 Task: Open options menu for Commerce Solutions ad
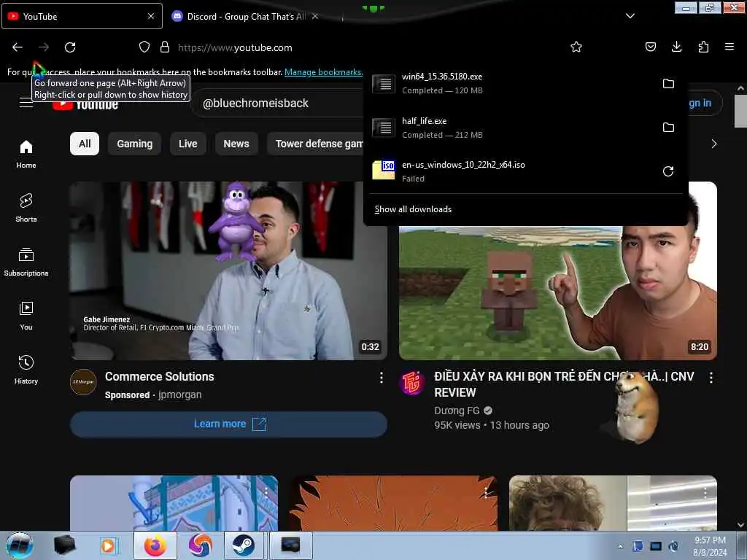[381, 378]
